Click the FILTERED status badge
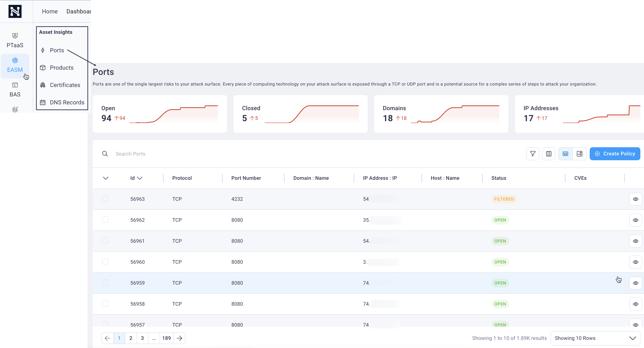 [x=504, y=199]
